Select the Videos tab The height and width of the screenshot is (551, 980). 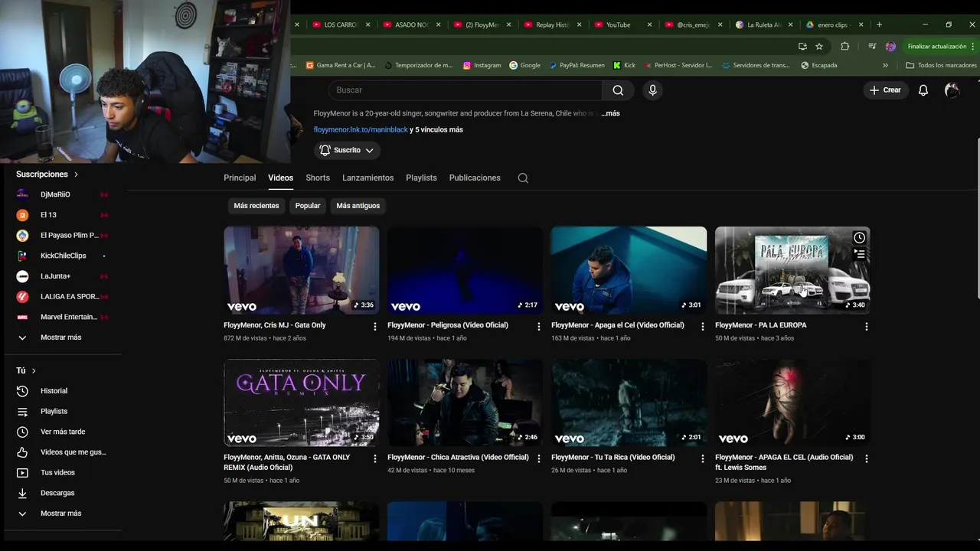click(x=280, y=178)
